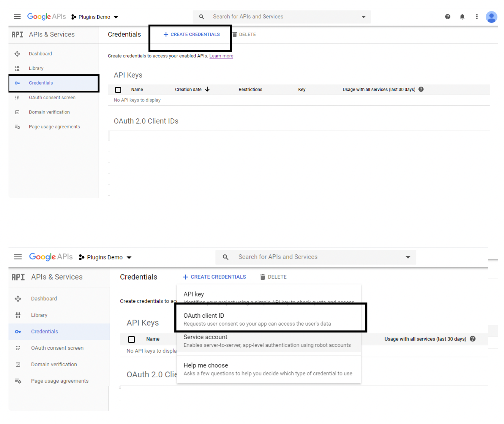This screenshot has width=504, height=424.
Task: Open Credentials using the key icon
Action: [x=17, y=83]
